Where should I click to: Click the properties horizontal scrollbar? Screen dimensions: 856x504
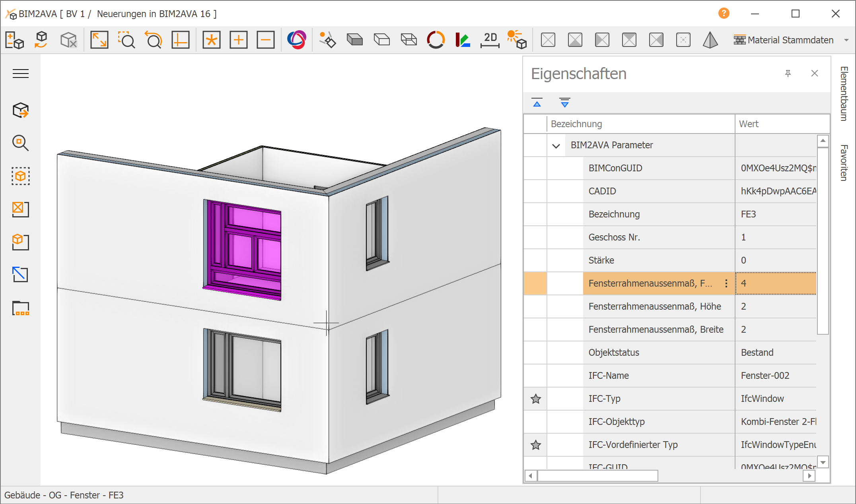coord(597,475)
